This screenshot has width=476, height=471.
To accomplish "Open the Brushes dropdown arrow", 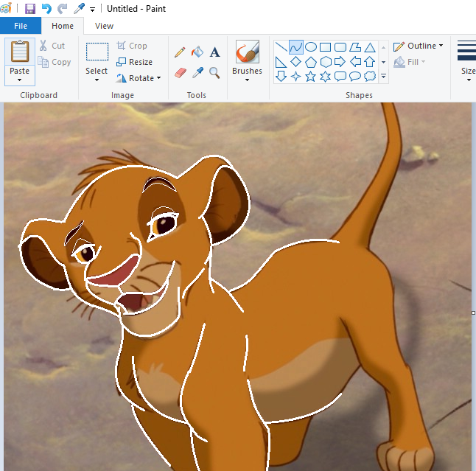I will click(x=247, y=80).
